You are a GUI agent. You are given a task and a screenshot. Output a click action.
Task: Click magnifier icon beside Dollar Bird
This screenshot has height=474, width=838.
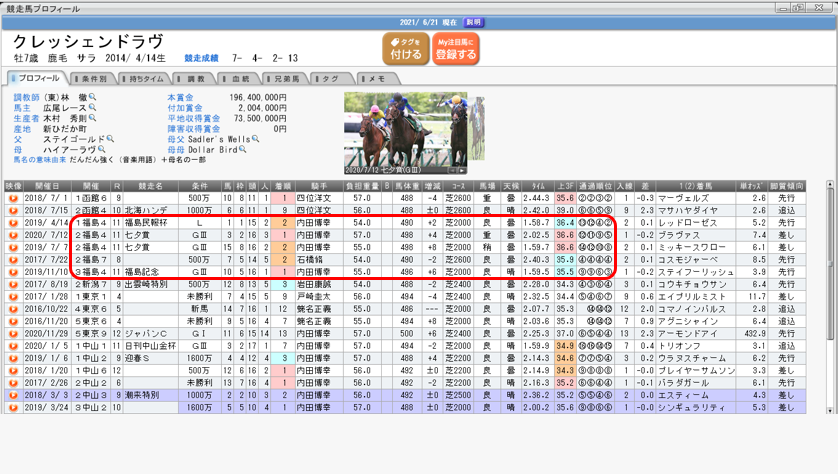244,150
